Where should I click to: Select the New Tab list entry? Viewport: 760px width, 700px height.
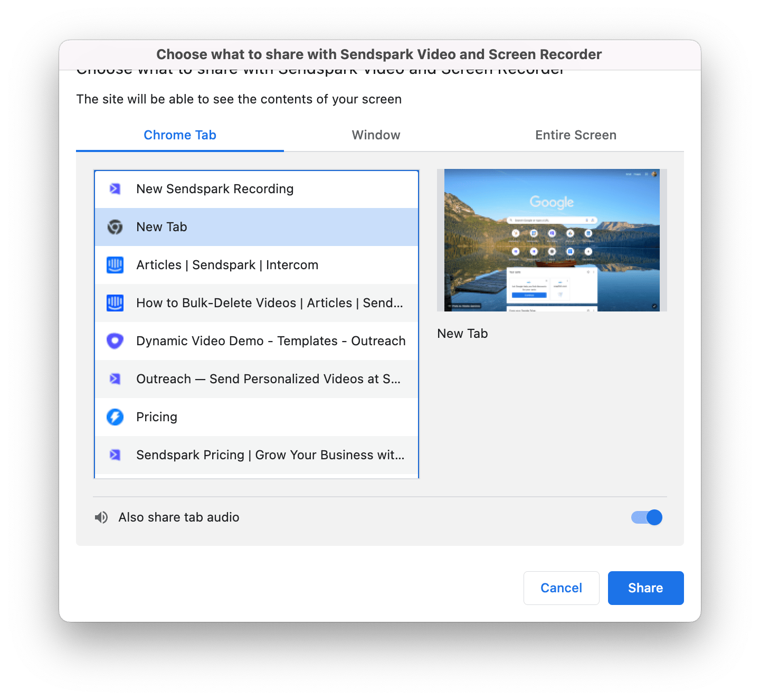pyautogui.click(x=256, y=227)
